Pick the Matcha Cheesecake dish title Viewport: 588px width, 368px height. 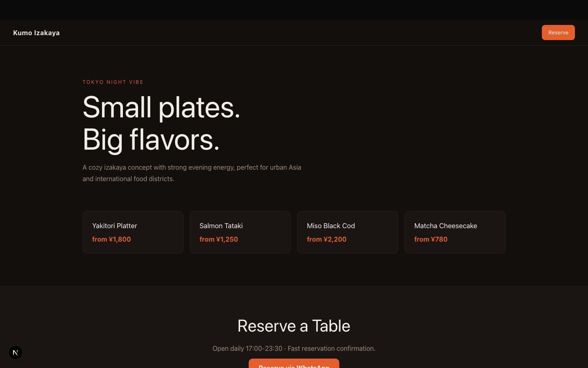point(445,226)
